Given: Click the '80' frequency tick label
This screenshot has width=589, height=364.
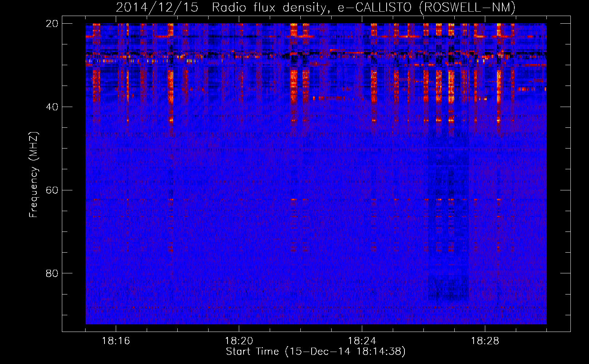Looking at the screenshot, I should tap(52, 273).
